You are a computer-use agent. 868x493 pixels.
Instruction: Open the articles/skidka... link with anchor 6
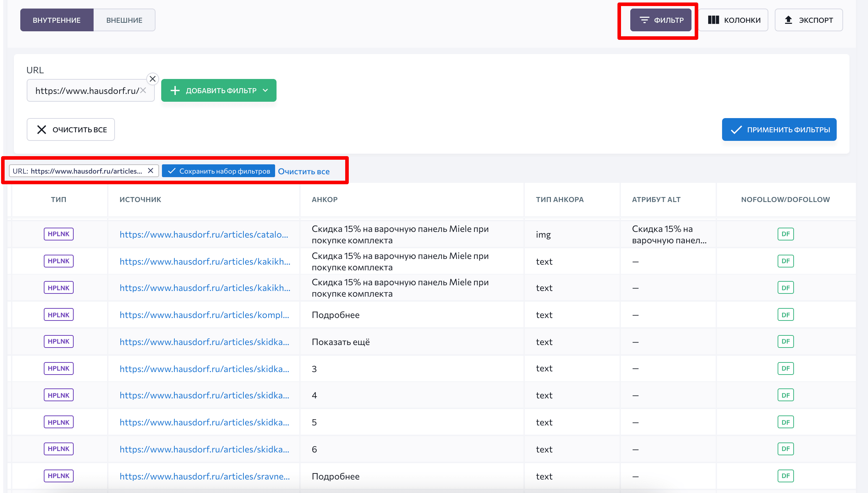point(204,449)
